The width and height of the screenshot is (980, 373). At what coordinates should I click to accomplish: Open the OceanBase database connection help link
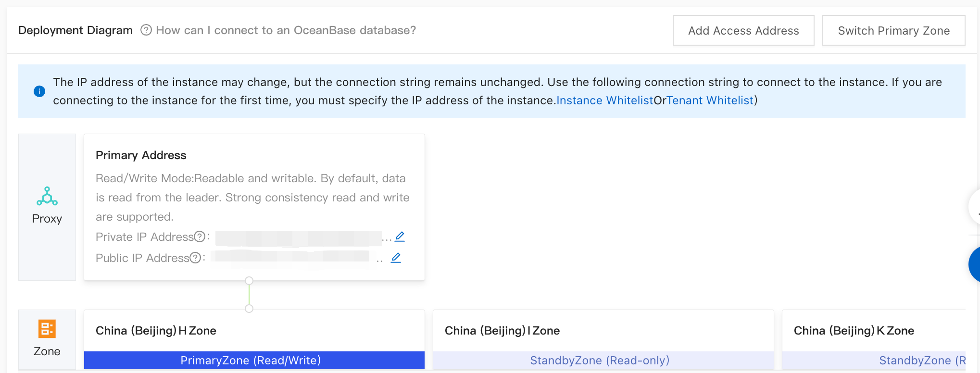[x=286, y=30]
